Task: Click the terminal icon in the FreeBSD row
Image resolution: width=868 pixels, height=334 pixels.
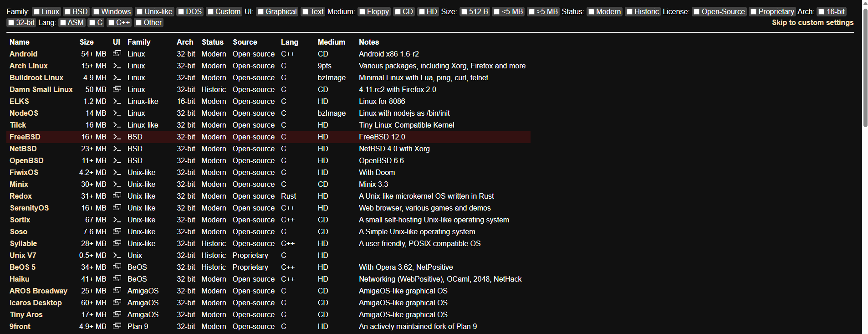Action: point(117,137)
